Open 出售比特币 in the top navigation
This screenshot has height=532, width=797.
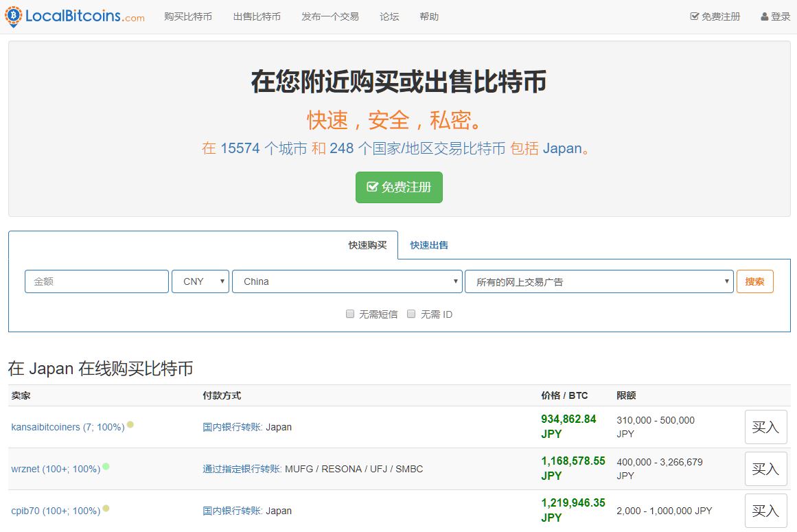point(257,16)
